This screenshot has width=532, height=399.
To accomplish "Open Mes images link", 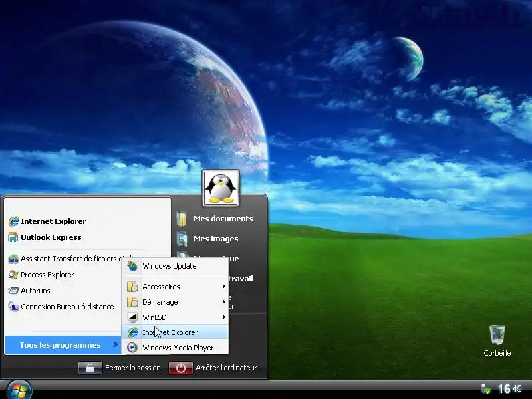I will 215,239.
